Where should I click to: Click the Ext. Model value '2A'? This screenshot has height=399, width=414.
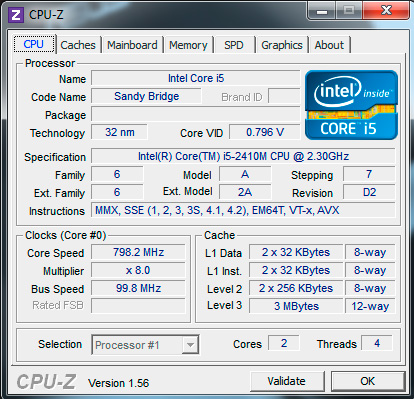tap(245, 192)
